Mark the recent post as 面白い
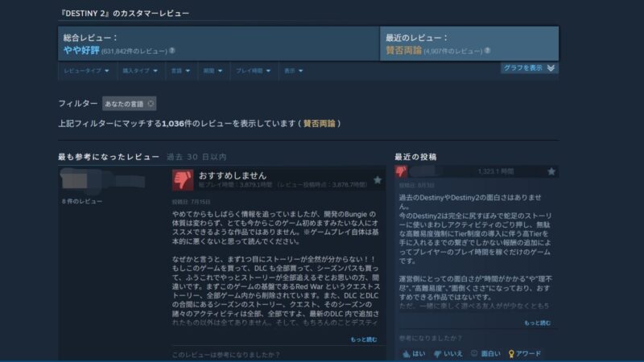The height and width of the screenshot is (362, 644). click(x=485, y=353)
